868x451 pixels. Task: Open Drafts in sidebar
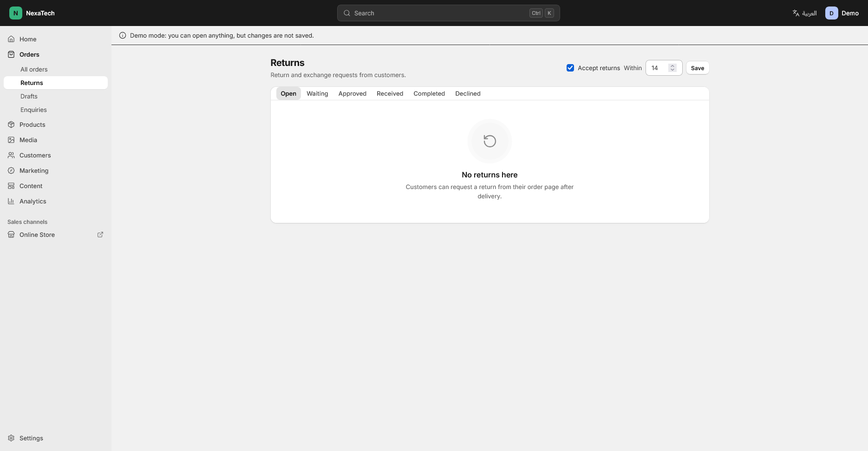56,96
